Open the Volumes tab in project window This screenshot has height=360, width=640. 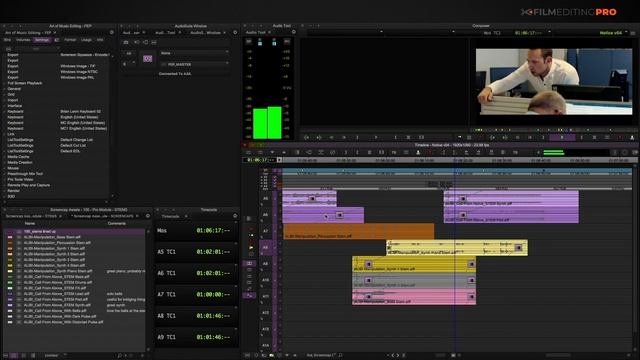(23, 40)
